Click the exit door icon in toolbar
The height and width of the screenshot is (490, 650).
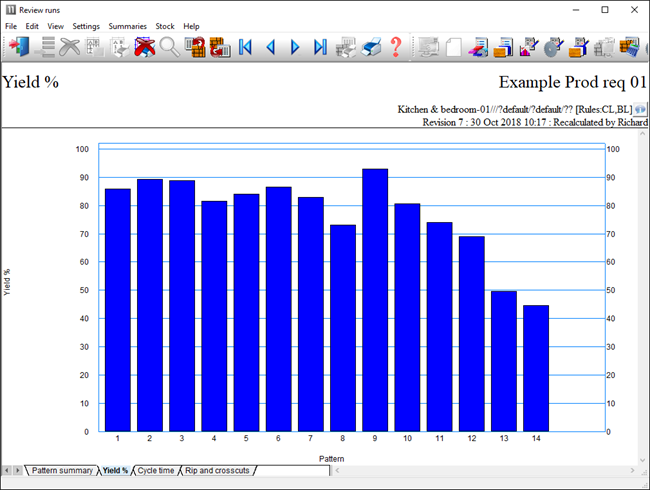20,46
